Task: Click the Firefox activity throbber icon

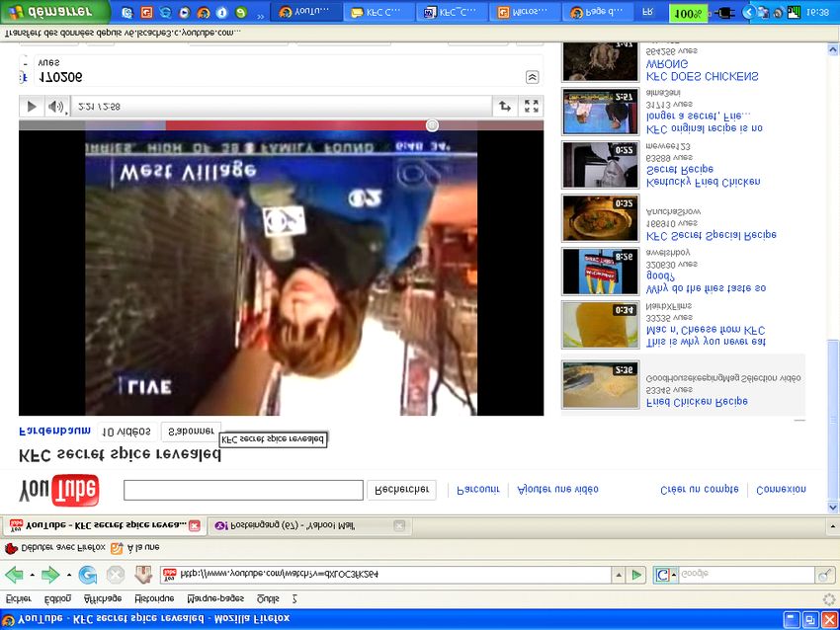Action: click(x=828, y=599)
